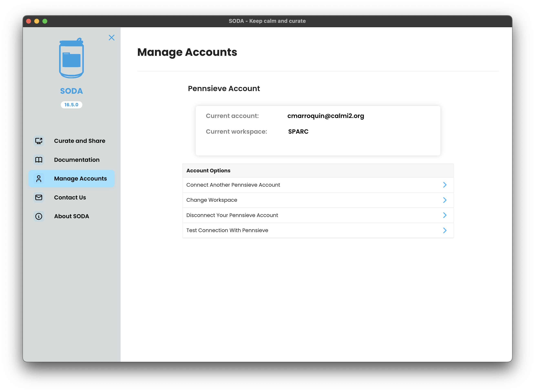The width and height of the screenshot is (535, 392).
Task: Click Connect Another Pennsieve Account option
Action: click(233, 185)
